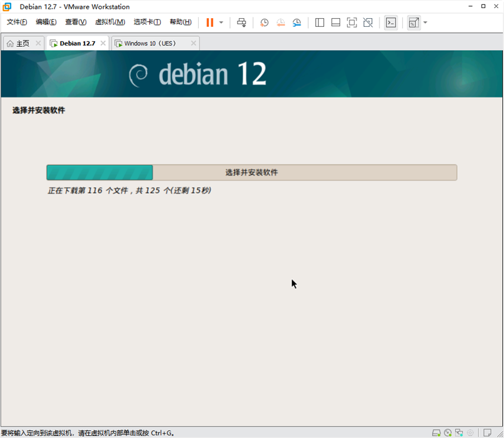Open the 文件(F) menu
This screenshot has width=504, height=438.
point(17,22)
